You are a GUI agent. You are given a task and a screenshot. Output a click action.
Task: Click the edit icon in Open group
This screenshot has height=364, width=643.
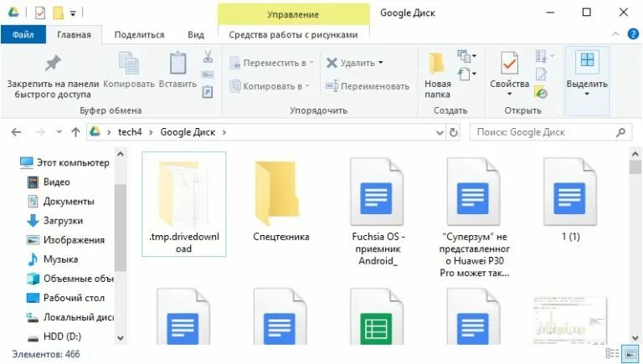coord(541,74)
